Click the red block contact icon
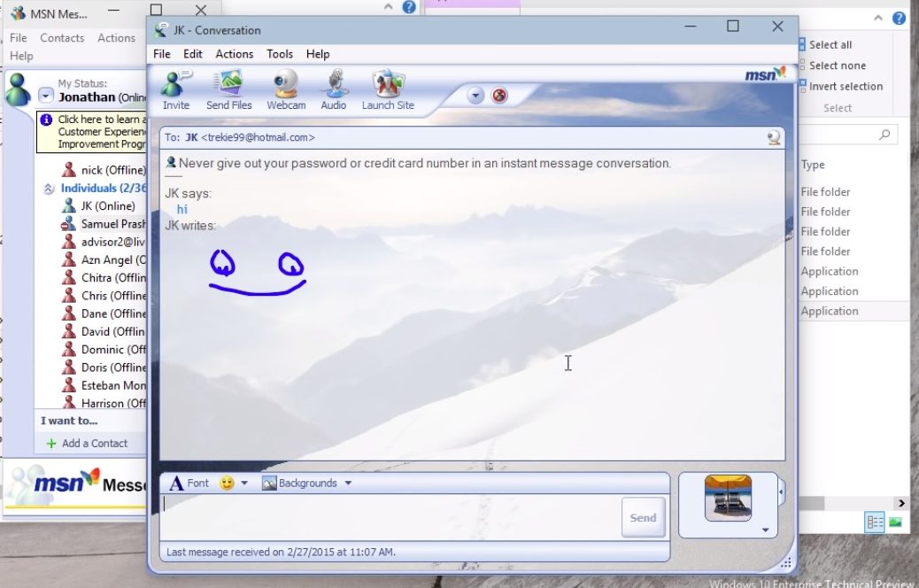 point(499,96)
